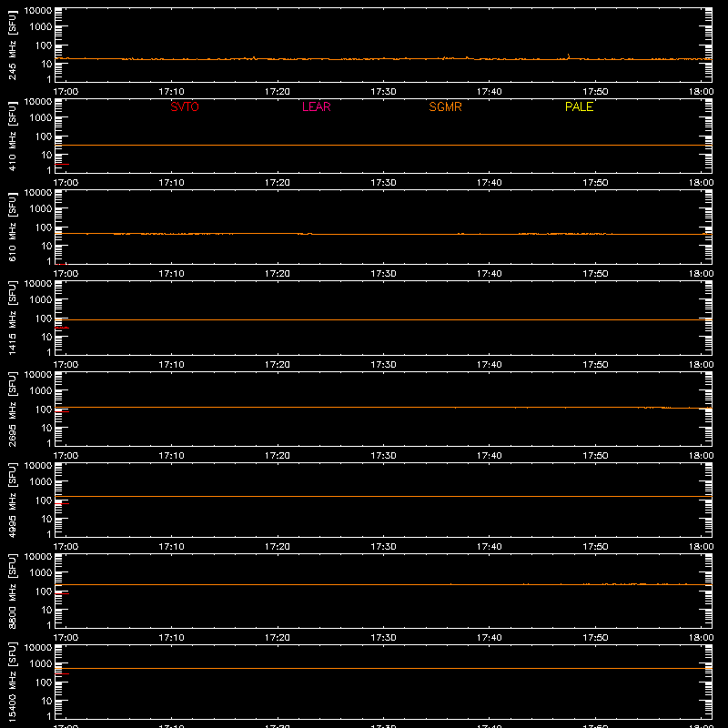The width and height of the screenshot is (728, 728).
Task: Click the pink LEAR station label
Action: [x=316, y=106]
